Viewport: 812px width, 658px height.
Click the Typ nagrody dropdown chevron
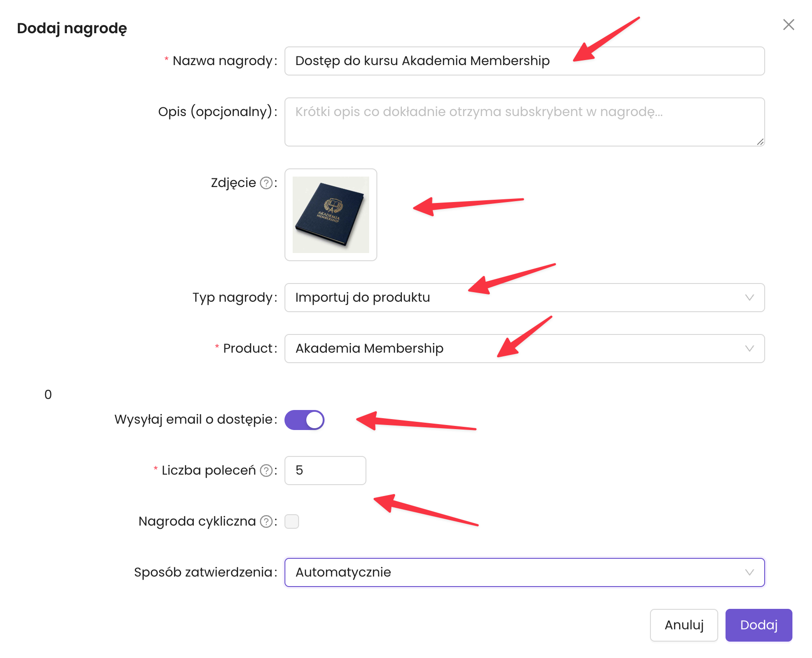[x=749, y=298]
